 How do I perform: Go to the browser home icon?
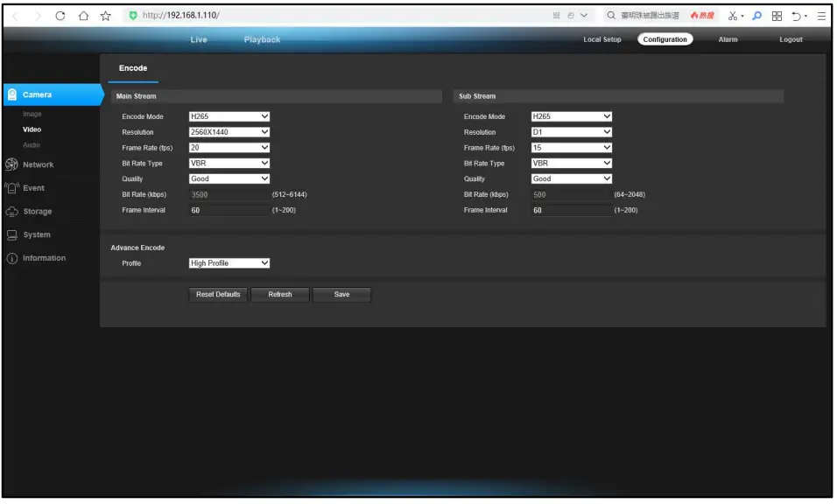point(83,16)
